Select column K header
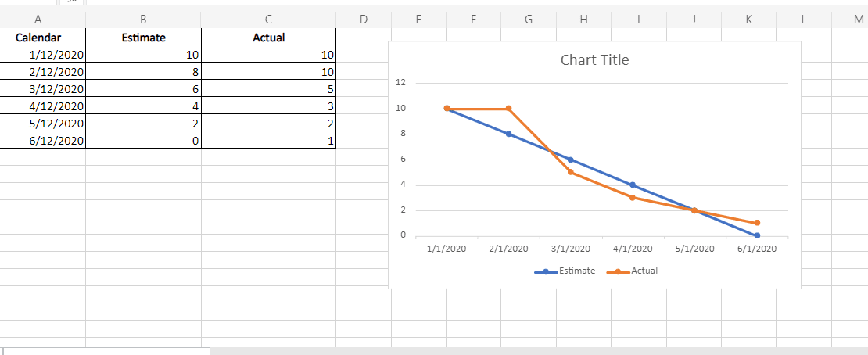This screenshot has width=868, height=355. tap(748, 20)
